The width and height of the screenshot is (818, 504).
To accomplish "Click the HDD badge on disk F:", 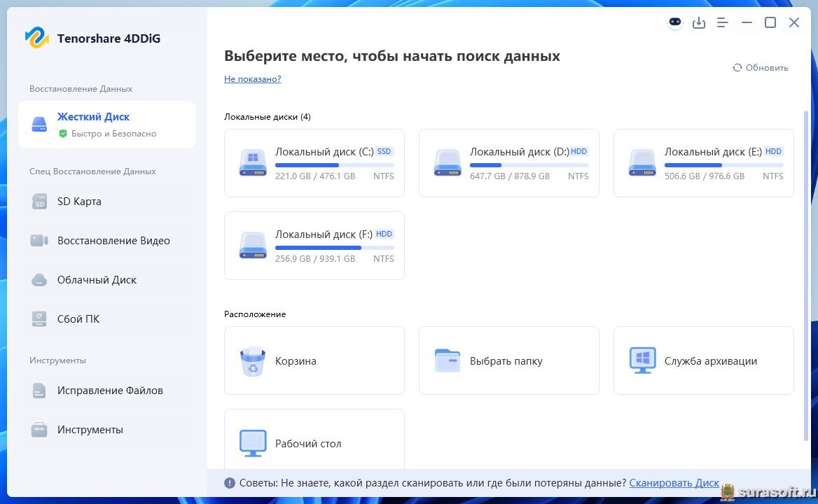I will pos(384,234).
